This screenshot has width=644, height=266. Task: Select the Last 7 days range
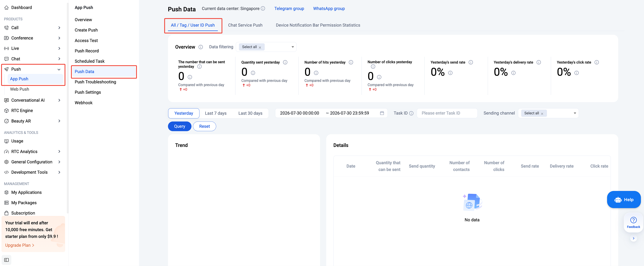216,113
